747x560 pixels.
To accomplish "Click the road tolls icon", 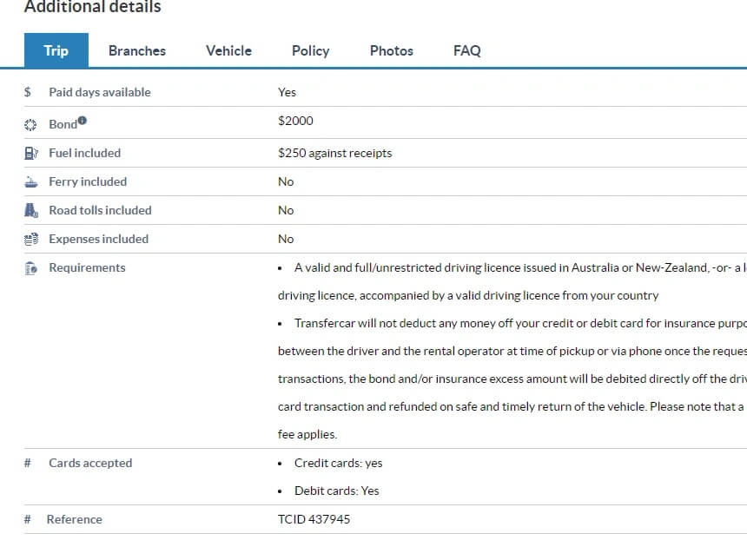I will pyautogui.click(x=31, y=210).
